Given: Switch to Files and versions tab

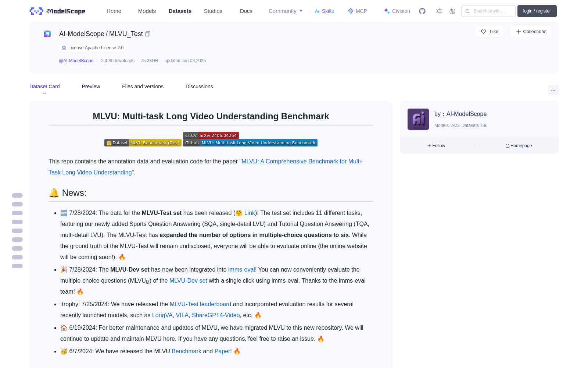Looking at the screenshot, I should pos(143,86).
